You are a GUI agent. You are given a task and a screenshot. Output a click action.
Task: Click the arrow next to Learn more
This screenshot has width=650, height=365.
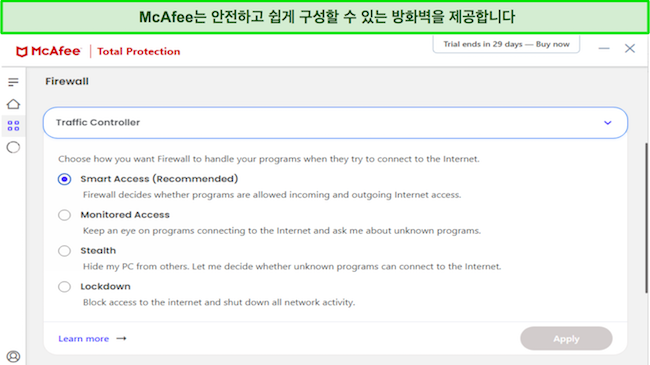click(x=121, y=338)
